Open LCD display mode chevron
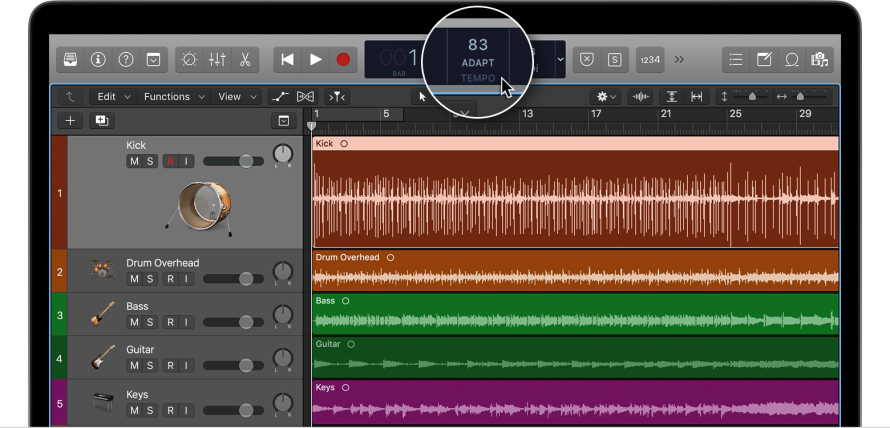890x428 pixels. click(x=560, y=60)
